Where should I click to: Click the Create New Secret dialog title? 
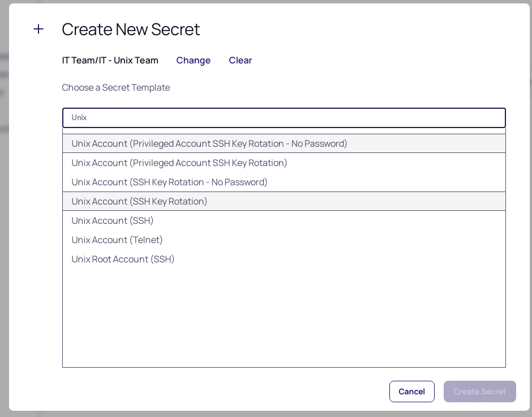pyautogui.click(x=131, y=29)
